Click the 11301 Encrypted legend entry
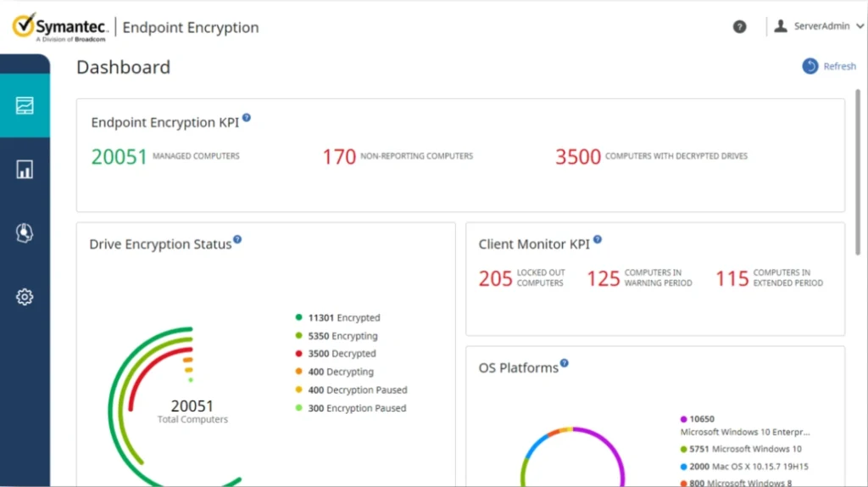This screenshot has height=487, width=868. pos(337,317)
